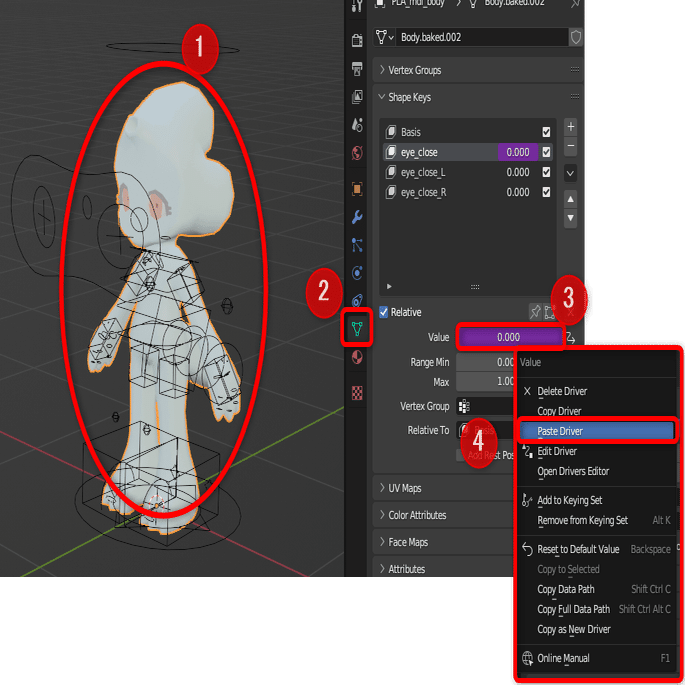The image size is (685, 685).
Task: Move shape key up in list
Action: (571, 199)
